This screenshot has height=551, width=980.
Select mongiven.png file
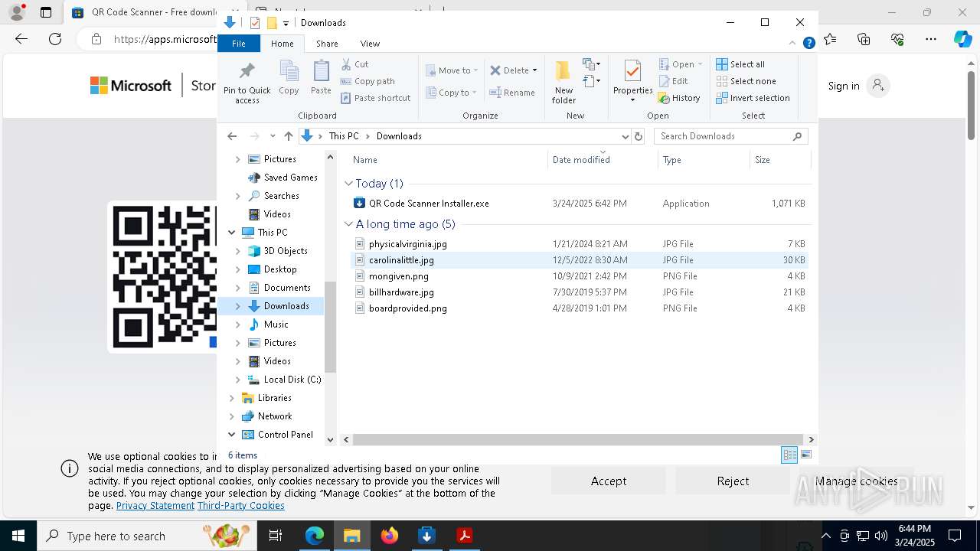click(398, 276)
